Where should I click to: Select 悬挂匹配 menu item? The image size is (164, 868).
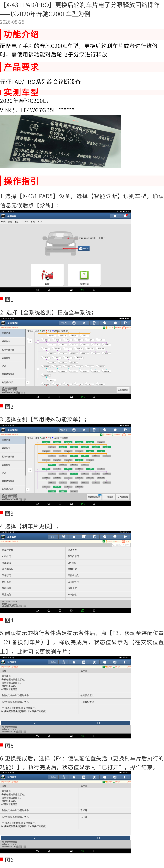[x=99, y=569]
